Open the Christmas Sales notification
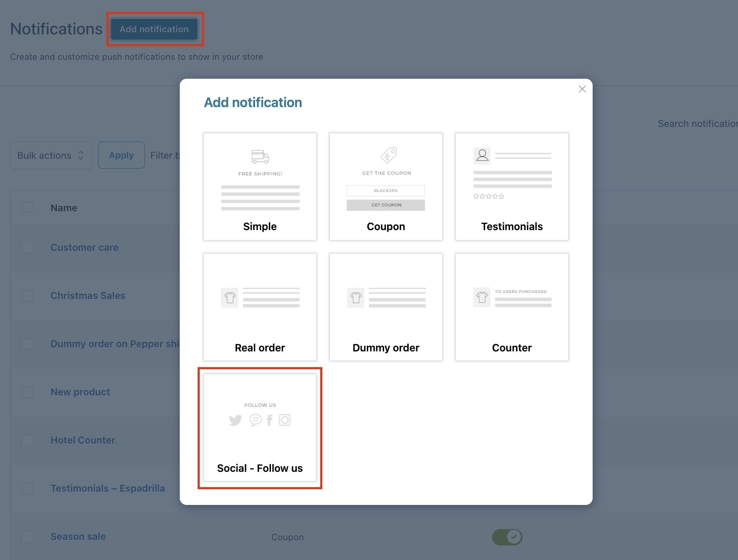 point(88,295)
